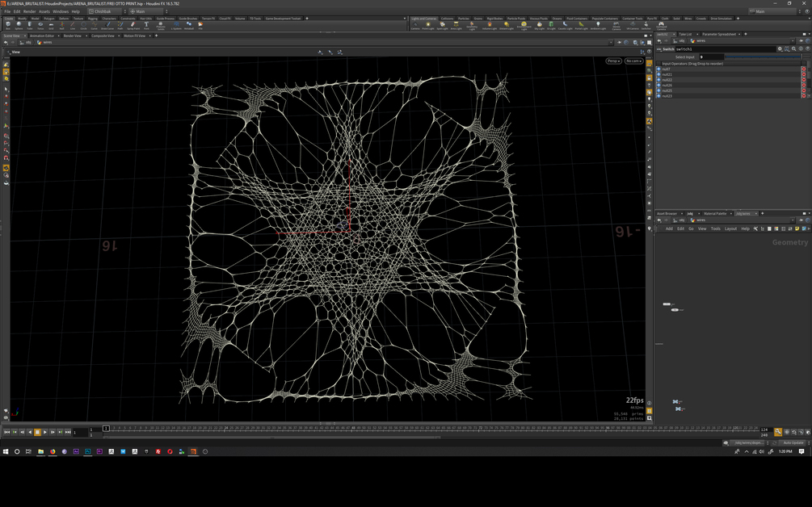Pick the Torus shelf tool

[x=40, y=25]
